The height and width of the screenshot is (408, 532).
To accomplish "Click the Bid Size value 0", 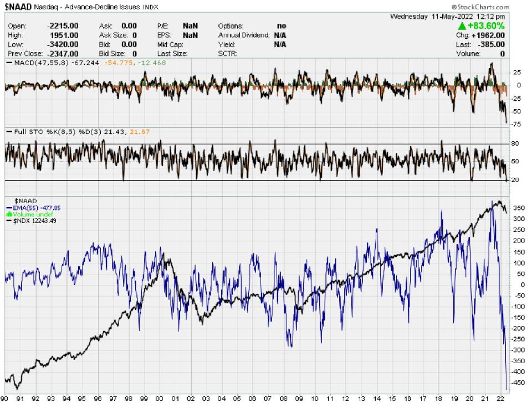I will (x=135, y=54).
